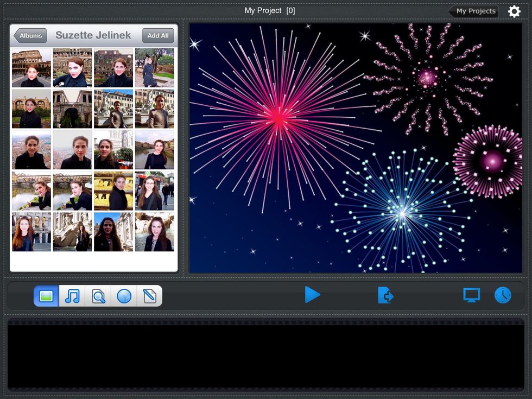Open the TV output display icon

(x=472, y=295)
